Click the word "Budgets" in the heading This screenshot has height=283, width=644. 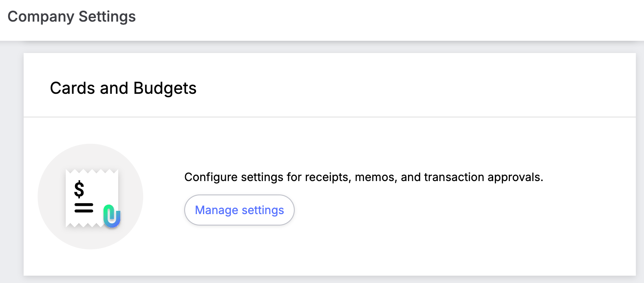click(x=165, y=88)
